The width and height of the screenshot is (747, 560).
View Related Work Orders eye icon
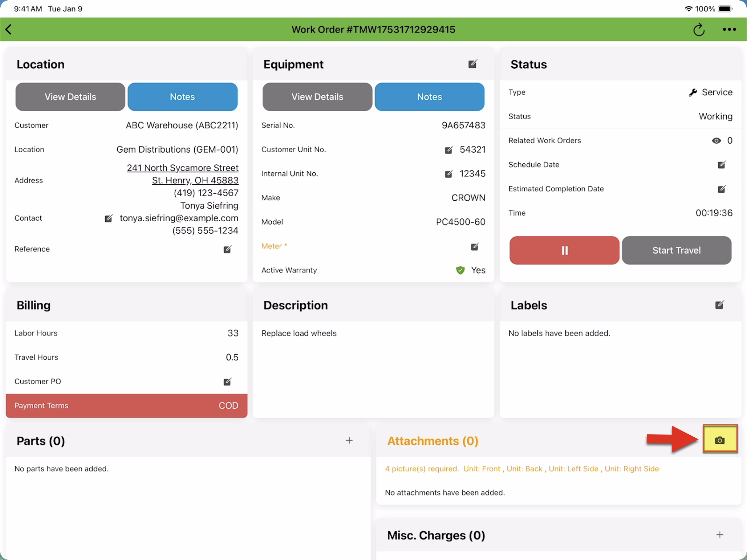click(x=716, y=140)
